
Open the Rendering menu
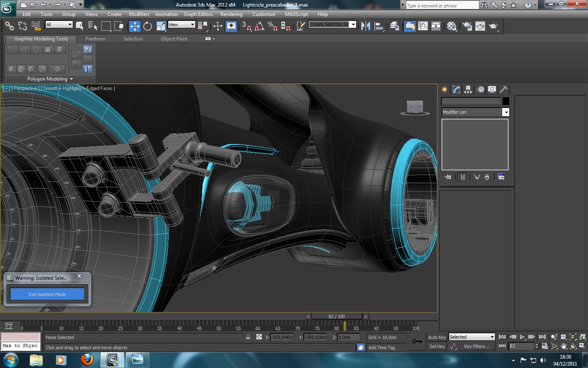click(x=231, y=14)
